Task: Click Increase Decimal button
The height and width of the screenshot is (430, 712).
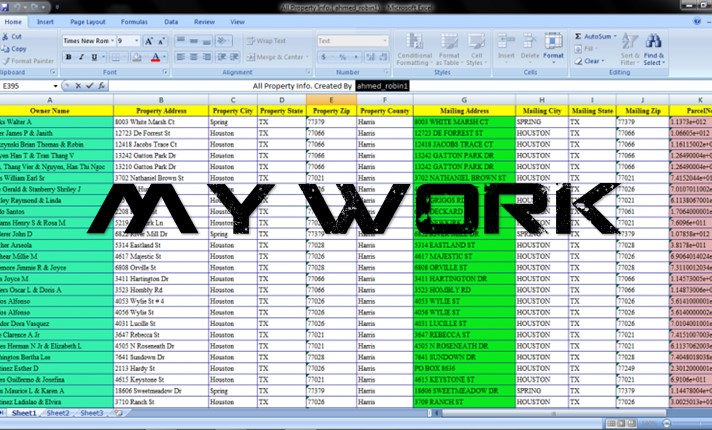Action: click(x=371, y=57)
